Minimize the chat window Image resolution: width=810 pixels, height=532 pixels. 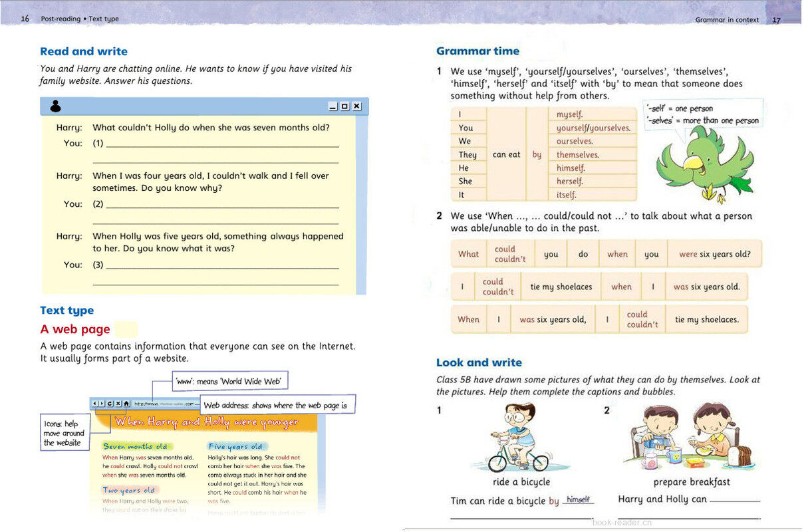[x=333, y=106]
